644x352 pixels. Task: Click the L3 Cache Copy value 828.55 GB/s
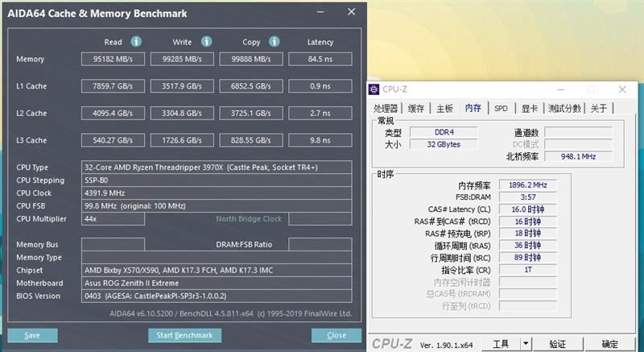coord(251,140)
